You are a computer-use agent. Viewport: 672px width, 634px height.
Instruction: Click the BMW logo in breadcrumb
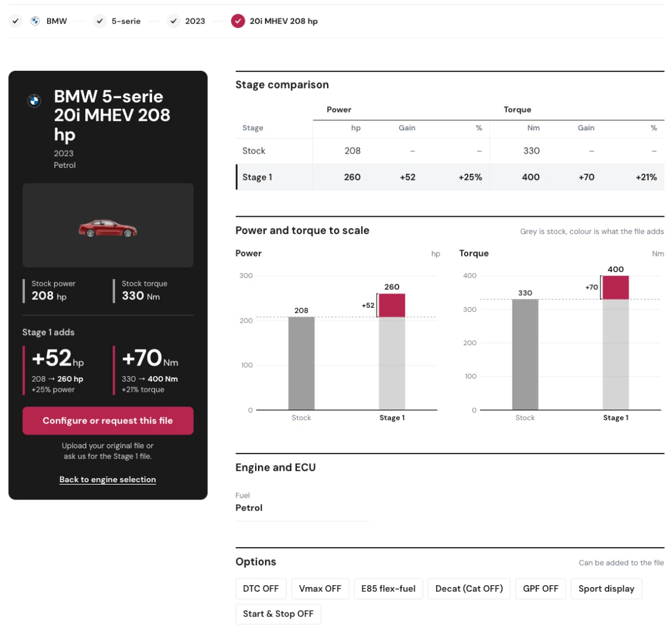35,21
